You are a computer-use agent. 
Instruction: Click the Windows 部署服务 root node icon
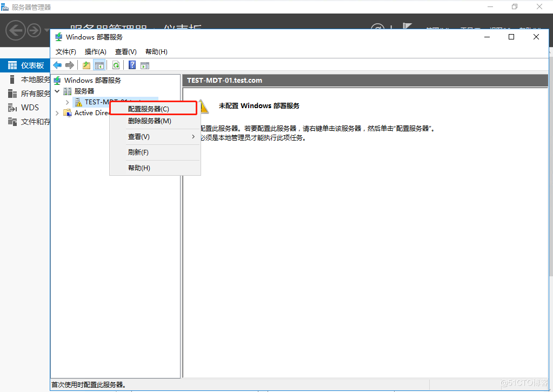57,81
